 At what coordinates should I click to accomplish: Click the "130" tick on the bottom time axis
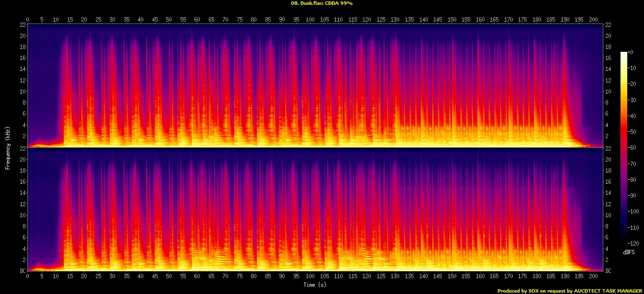[396, 277]
